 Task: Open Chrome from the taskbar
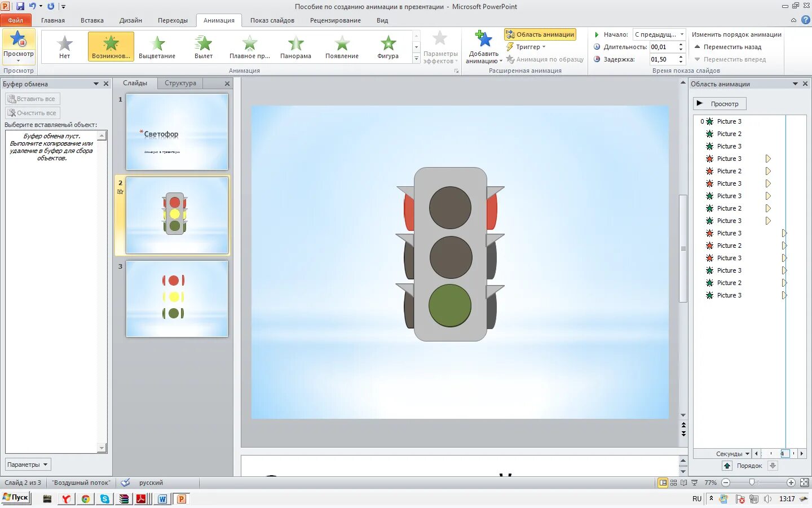coord(86,499)
